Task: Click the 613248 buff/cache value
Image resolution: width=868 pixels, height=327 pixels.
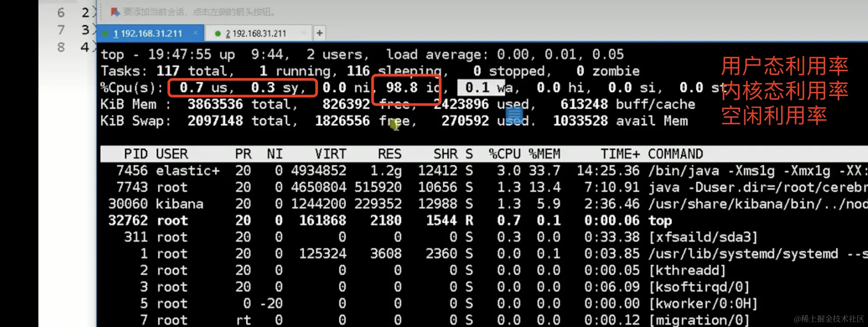Action: pos(627,104)
